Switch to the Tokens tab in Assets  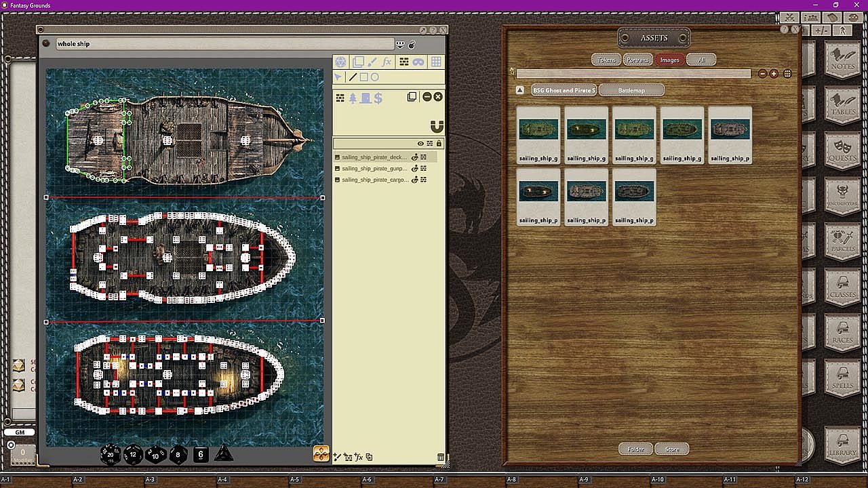(x=606, y=60)
